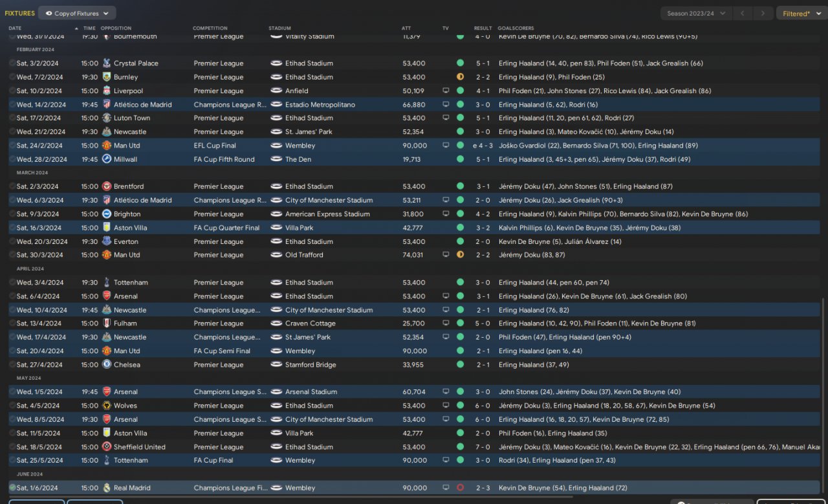828x504 pixels.
Task: Open the FA Cup Fifth Round competition link
Action: pos(224,159)
